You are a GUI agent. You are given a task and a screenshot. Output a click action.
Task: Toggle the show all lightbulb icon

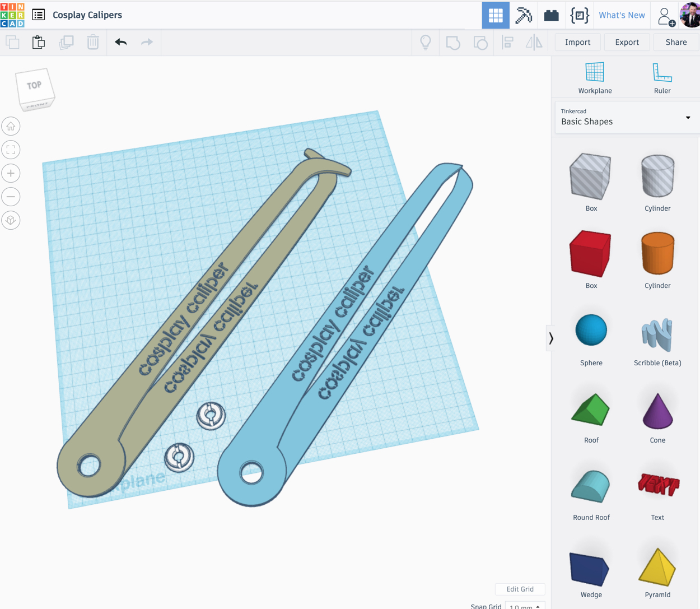[x=426, y=42]
